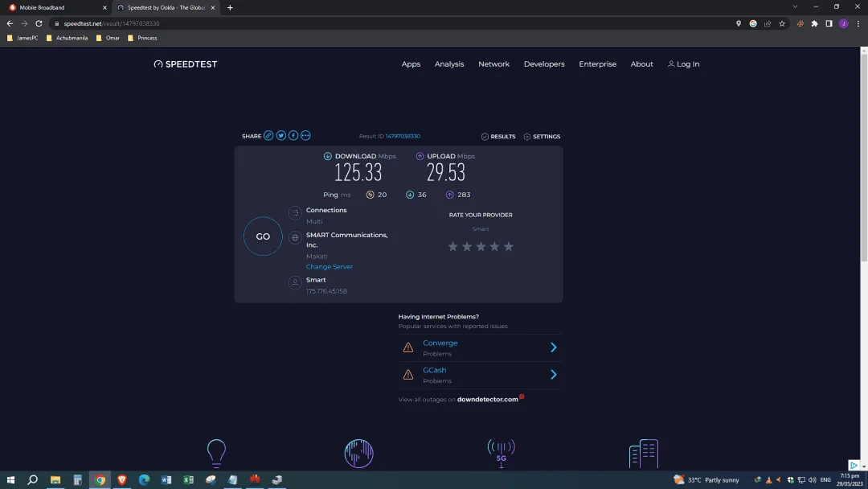868x489 pixels.
Task: Start test with GO button
Action: [263, 236]
